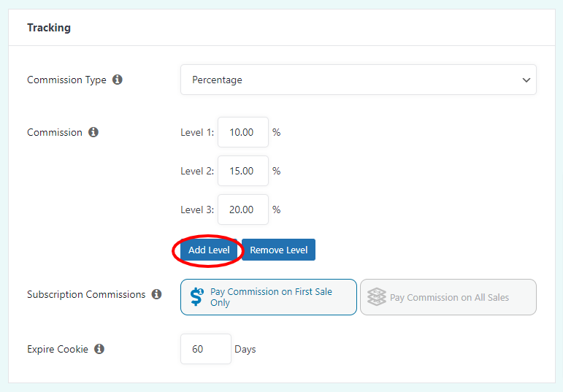Click the info icon next to Commission
The image size is (563, 392).
click(x=93, y=132)
